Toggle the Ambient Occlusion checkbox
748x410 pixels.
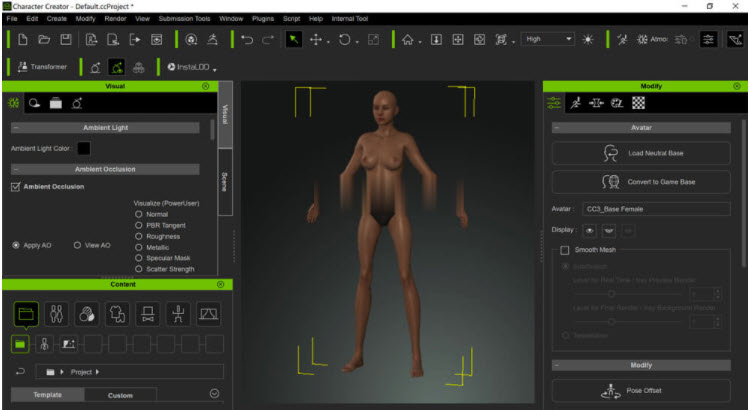click(x=16, y=186)
